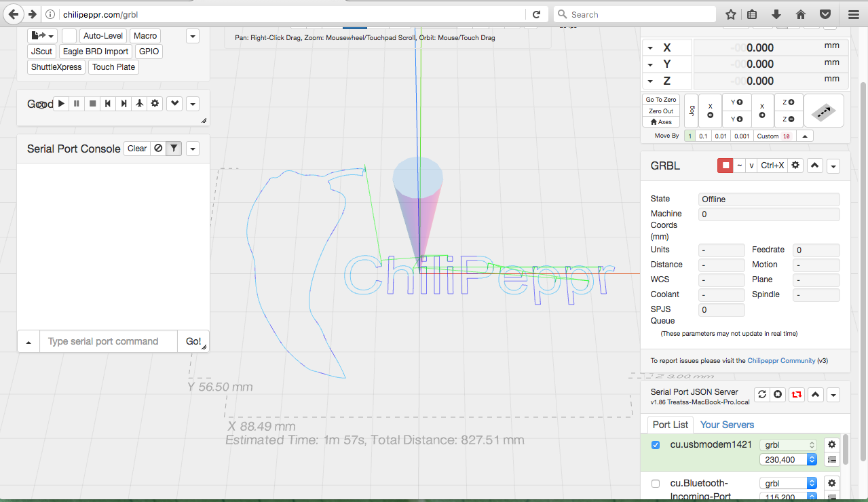Toggle the Serial Port Console funnel filter
The width and height of the screenshot is (868, 502).
(x=174, y=149)
